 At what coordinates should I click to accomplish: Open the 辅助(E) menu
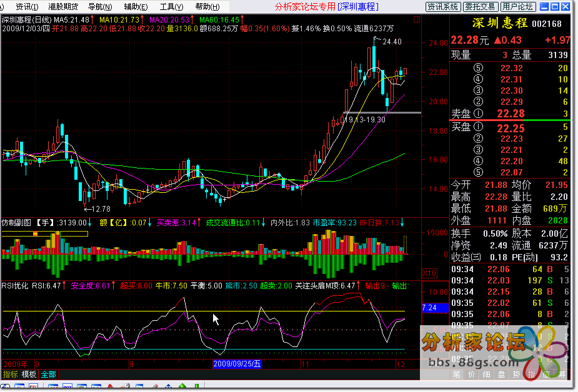[136, 7]
